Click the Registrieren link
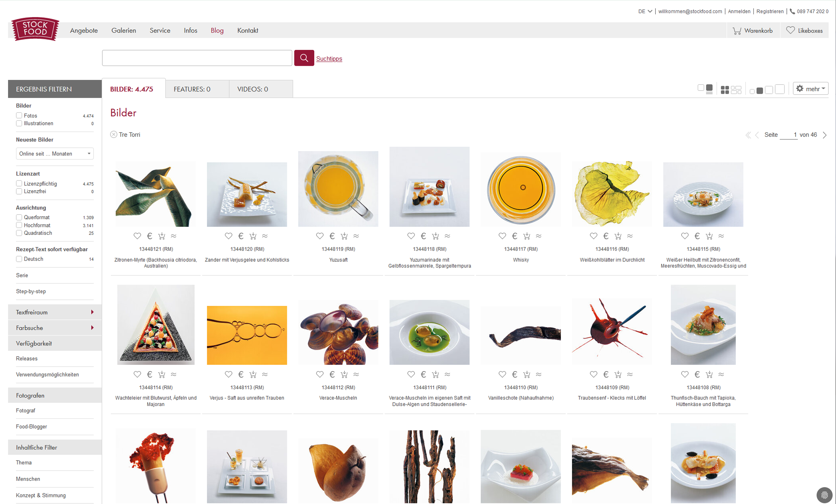The image size is (836, 504). (x=770, y=11)
